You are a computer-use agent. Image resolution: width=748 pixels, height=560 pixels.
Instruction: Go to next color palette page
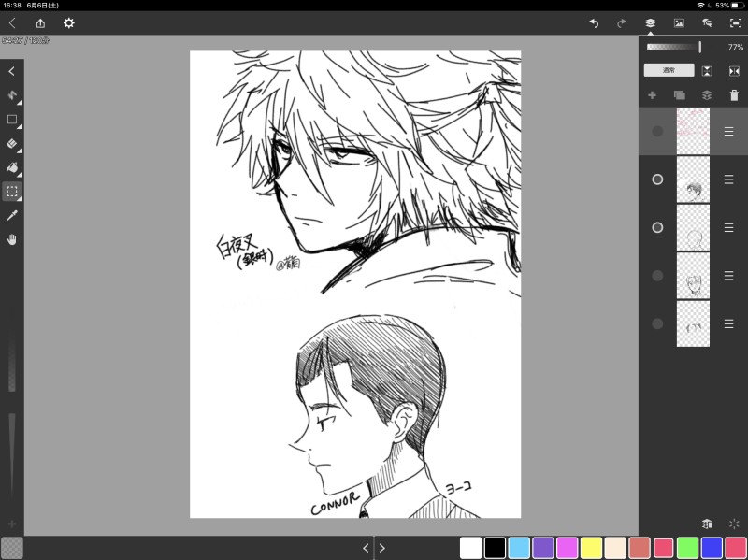point(382,548)
